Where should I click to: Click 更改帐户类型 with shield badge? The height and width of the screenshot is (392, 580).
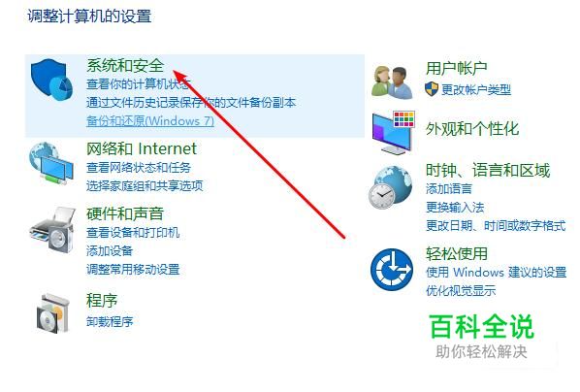(467, 89)
